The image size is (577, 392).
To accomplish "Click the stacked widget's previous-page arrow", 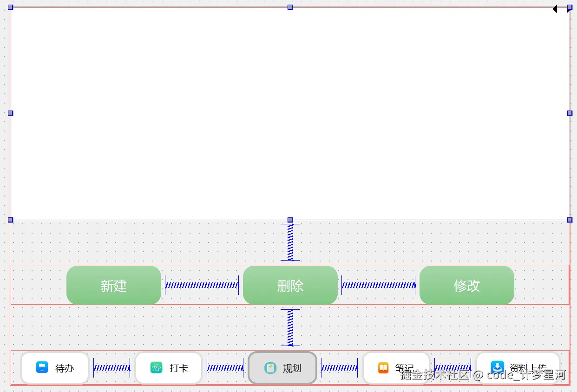I will [x=555, y=9].
